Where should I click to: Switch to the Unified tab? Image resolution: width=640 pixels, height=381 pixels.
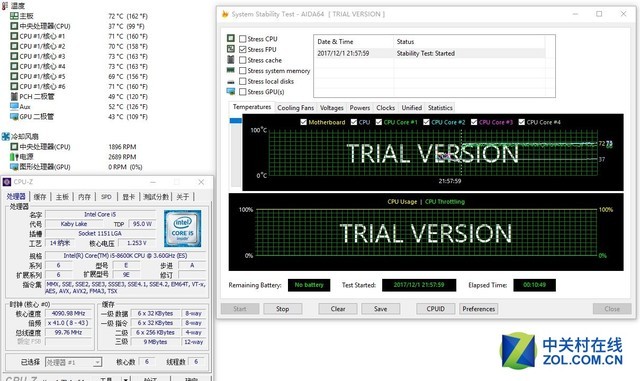pyautogui.click(x=411, y=108)
